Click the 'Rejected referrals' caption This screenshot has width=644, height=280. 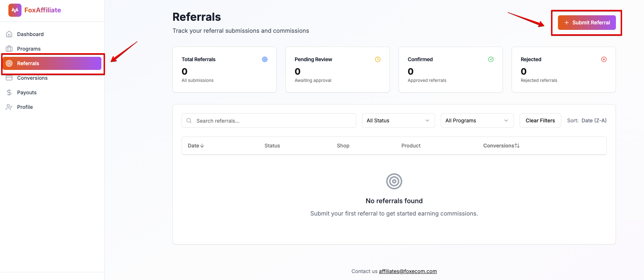coord(539,80)
